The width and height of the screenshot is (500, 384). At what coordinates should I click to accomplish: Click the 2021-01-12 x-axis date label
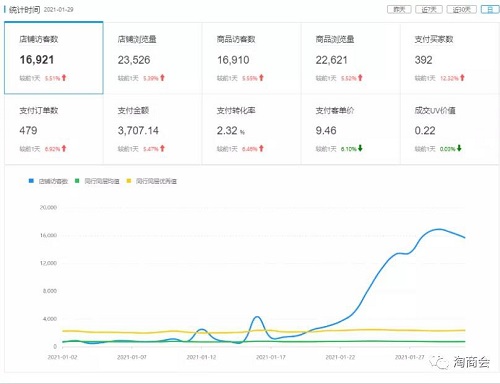(201, 357)
